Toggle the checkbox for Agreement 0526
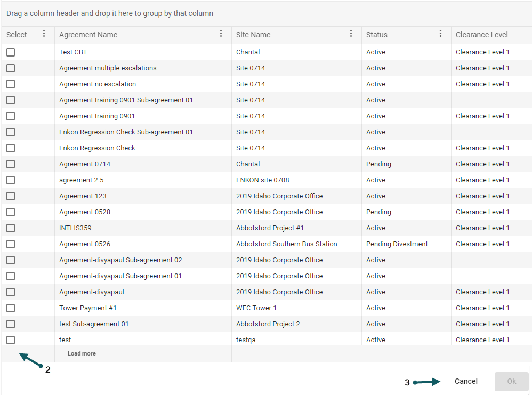Screen dimensions: 532x395 (11, 244)
